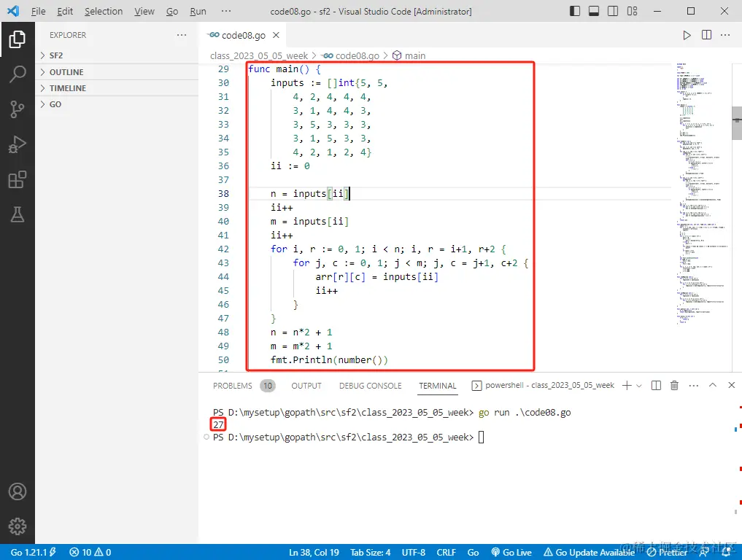Expand the SF2 folder section
The width and height of the screenshot is (742, 560).
117,55
